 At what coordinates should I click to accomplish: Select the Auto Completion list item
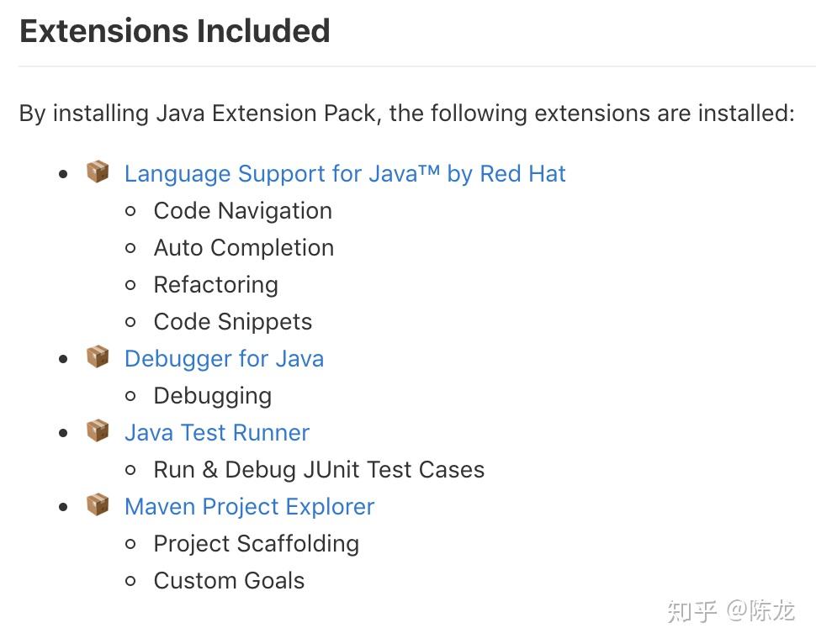[x=243, y=248]
